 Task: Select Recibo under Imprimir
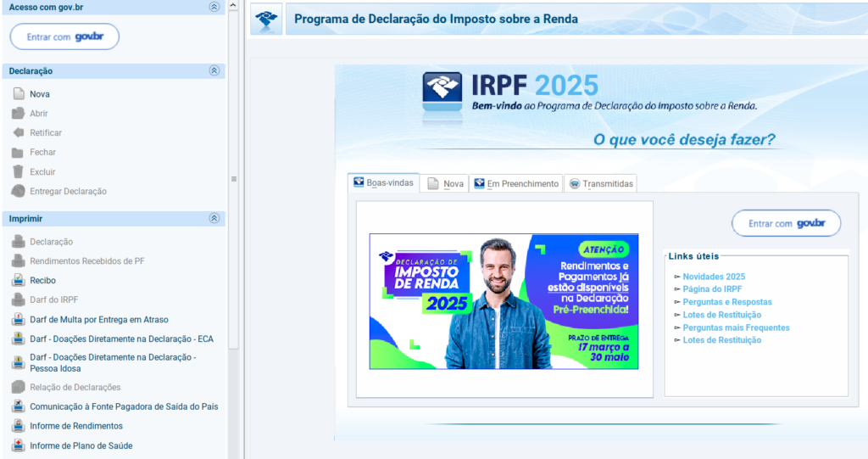(42, 281)
